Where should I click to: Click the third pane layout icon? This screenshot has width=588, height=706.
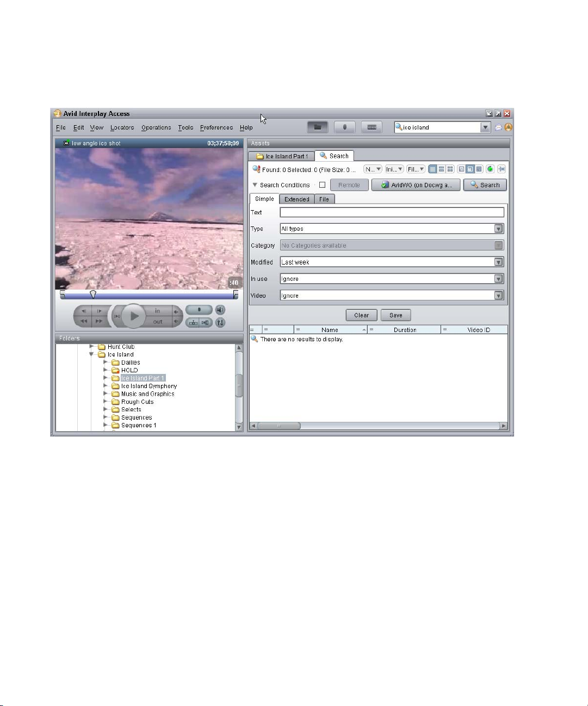click(x=479, y=169)
